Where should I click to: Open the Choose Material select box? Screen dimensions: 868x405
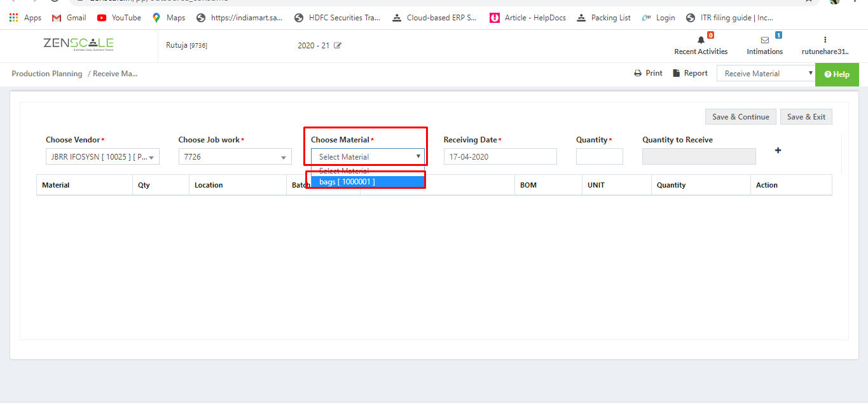coord(368,156)
